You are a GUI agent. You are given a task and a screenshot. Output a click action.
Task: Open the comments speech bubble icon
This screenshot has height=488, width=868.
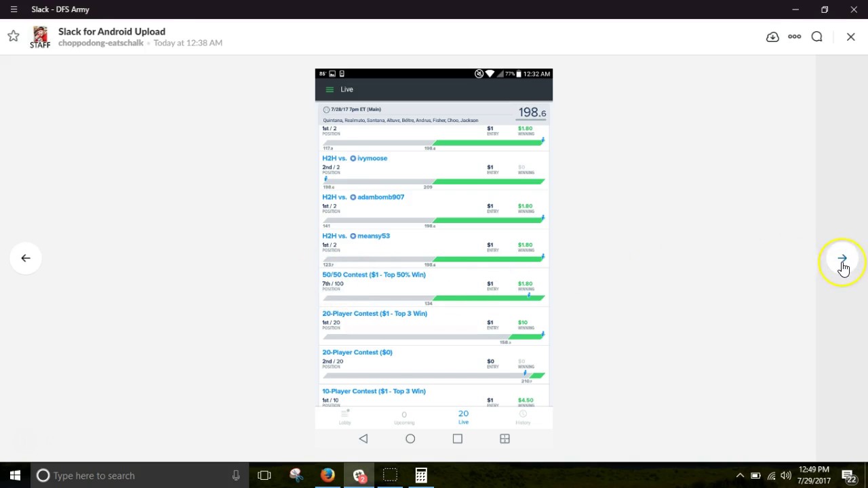(816, 37)
